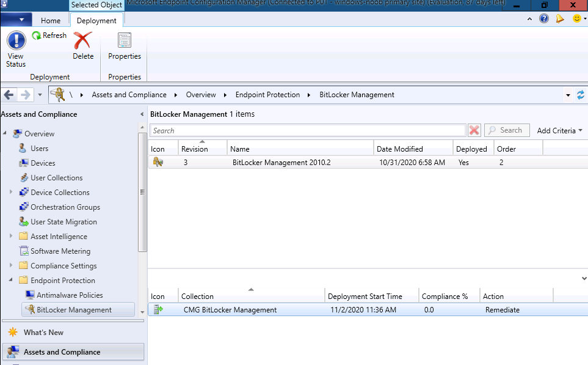Open the Add Criteria dropdown
Viewport: 588px width, 365px height.
pyautogui.click(x=559, y=131)
